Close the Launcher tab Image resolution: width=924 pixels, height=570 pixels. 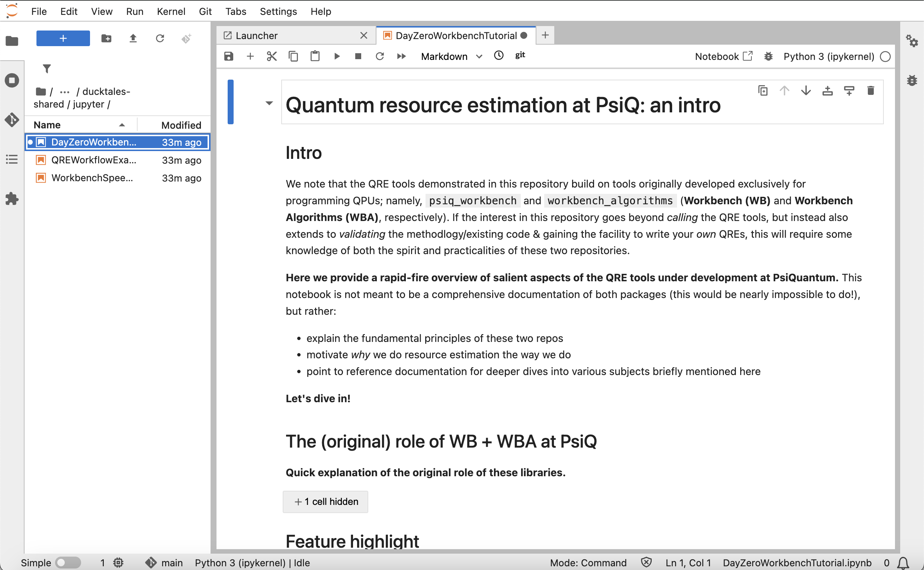click(364, 35)
